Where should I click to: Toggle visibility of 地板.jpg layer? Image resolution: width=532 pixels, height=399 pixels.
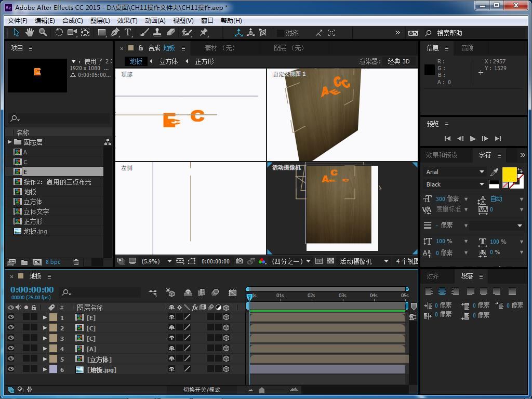[x=11, y=369]
